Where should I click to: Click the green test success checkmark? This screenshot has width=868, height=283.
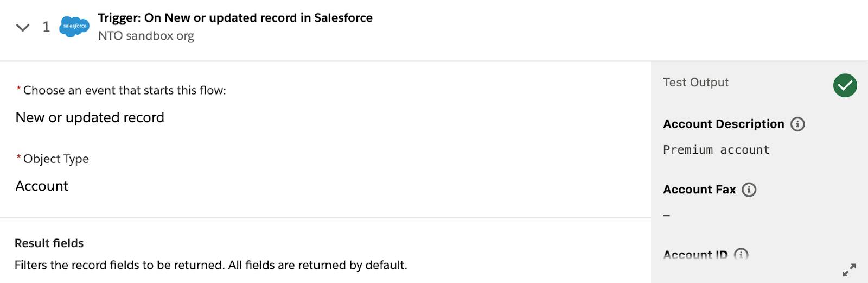pos(845,85)
